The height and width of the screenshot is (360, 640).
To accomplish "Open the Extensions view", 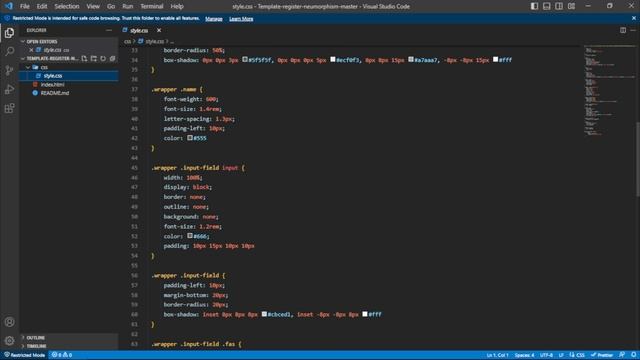I will [x=9, y=108].
